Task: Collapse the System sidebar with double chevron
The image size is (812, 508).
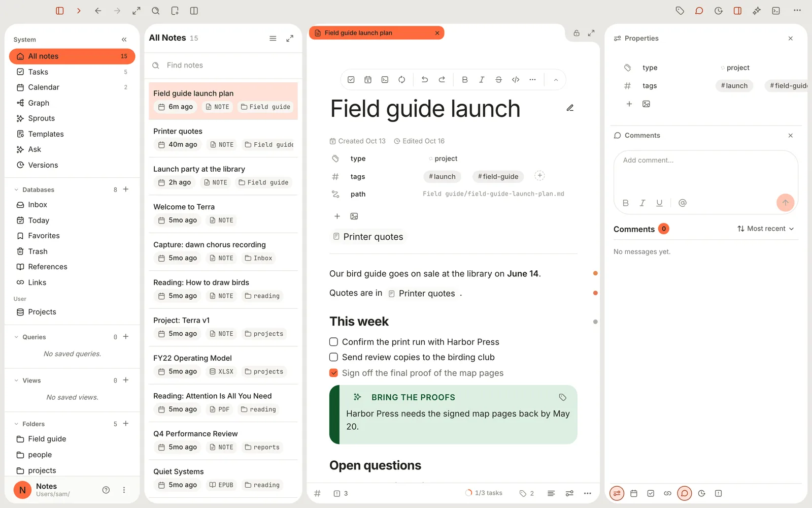Action: coord(124,40)
